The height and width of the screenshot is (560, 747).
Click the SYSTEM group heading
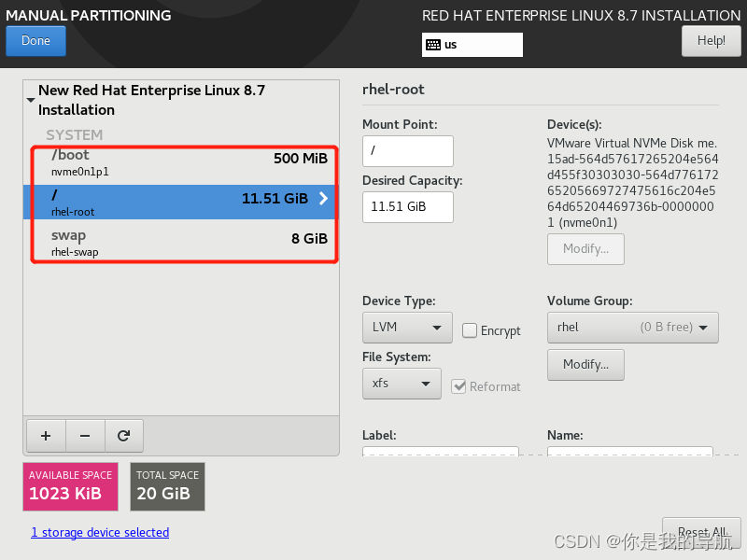(75, 135)
